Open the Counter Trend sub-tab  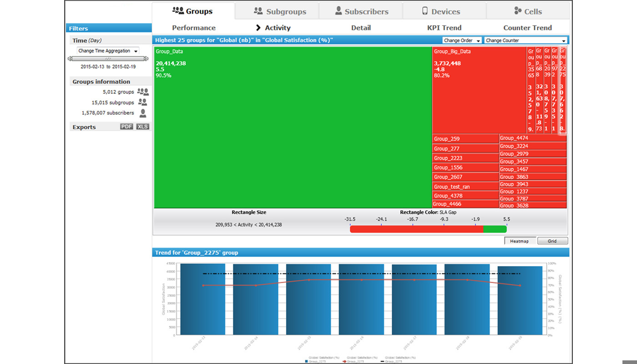pyautogui.click(x=527, y=28)
